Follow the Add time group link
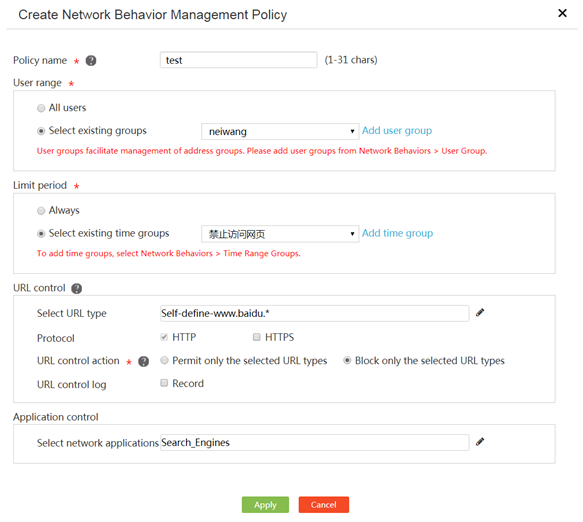This screenshot has height=522, width=583. pyautogui.click(x=397, y=233)
